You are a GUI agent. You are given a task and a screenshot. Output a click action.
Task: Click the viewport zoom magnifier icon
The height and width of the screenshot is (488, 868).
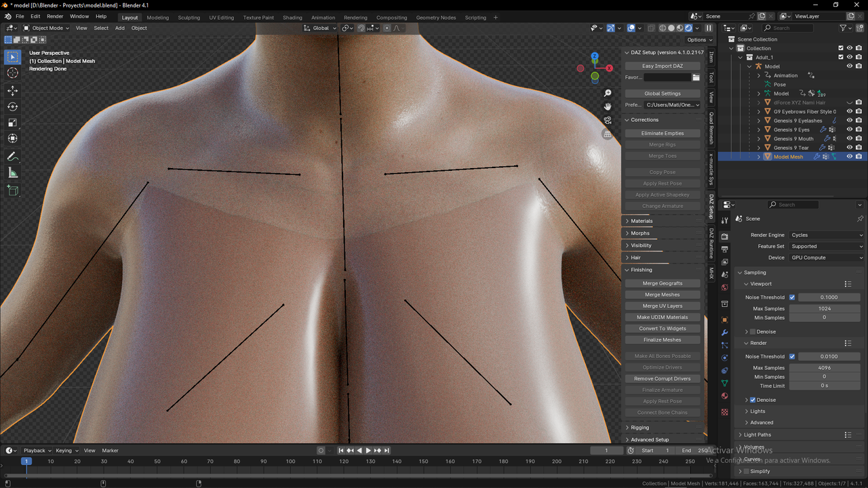pyautogui.click(x=608, y=94)
